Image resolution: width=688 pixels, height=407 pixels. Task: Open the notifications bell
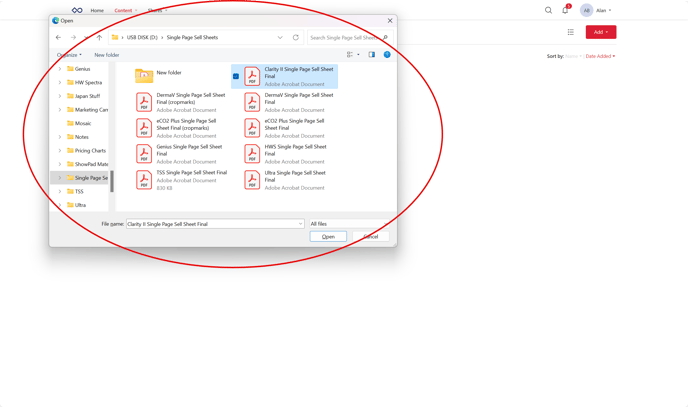565,10
